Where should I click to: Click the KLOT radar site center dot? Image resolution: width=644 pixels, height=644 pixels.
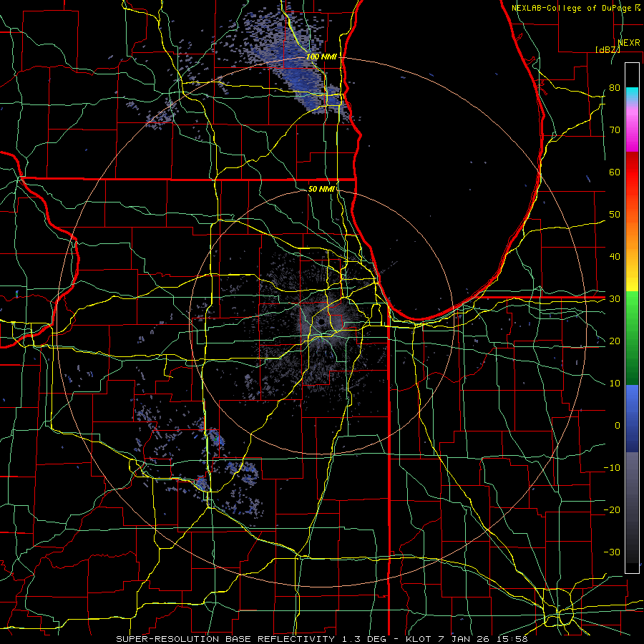click(x=321, y=321)
